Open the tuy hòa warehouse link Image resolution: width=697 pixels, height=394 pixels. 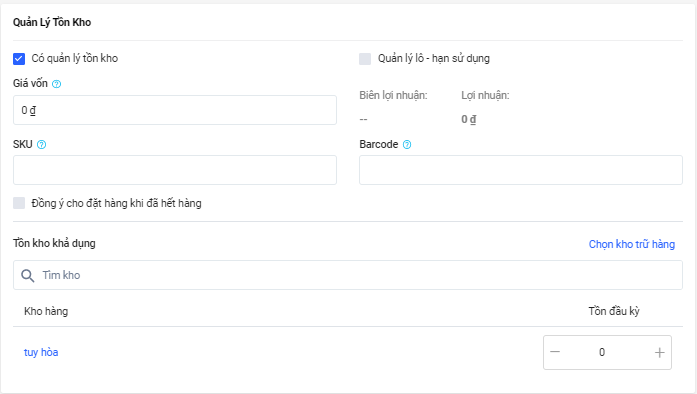[x=41, y=352]
